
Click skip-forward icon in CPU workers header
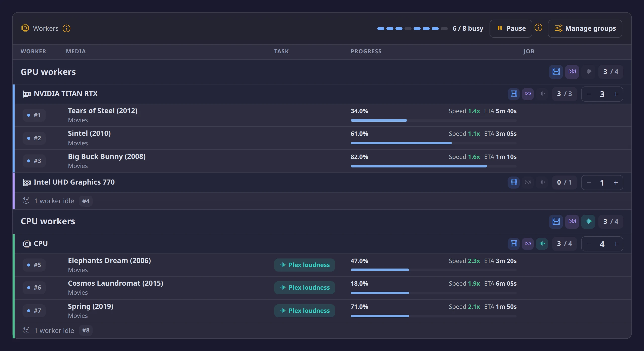coord(572,222)
